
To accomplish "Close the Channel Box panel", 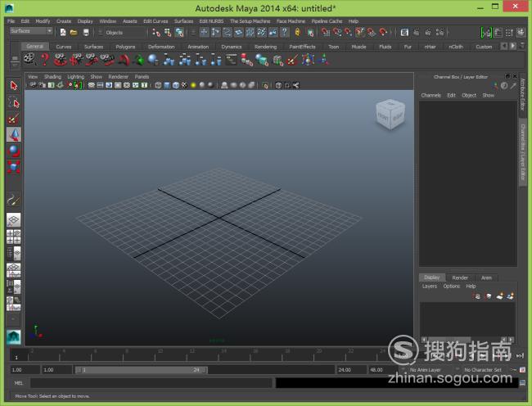I will [x=515, y=76].
